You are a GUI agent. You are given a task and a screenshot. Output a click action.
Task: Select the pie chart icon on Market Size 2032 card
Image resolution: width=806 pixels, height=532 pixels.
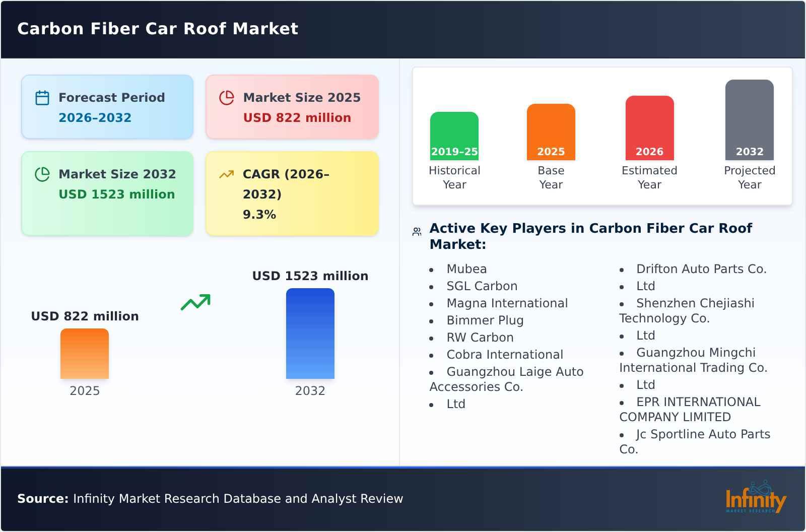tap(42, 174)
